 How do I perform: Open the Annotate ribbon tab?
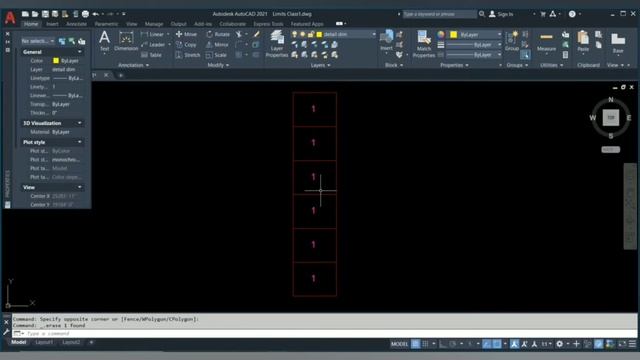click(76, 24)
